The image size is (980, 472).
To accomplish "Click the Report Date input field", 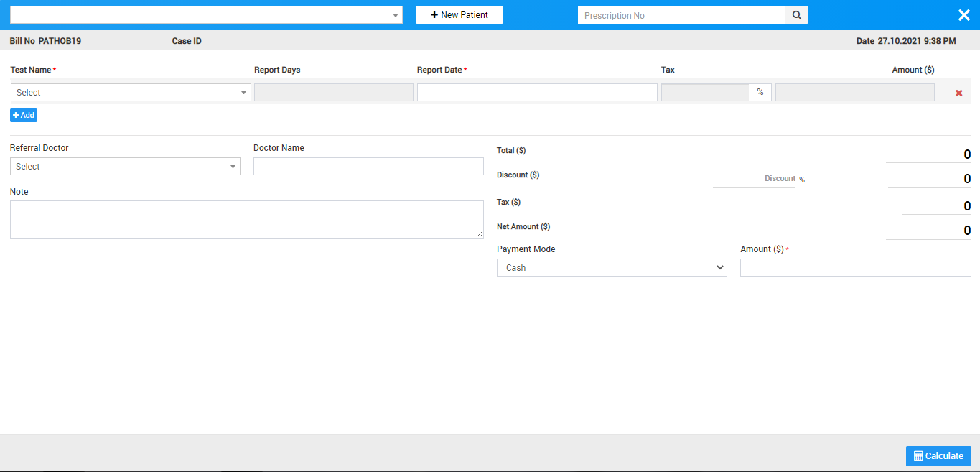I will tap(537, 93).
